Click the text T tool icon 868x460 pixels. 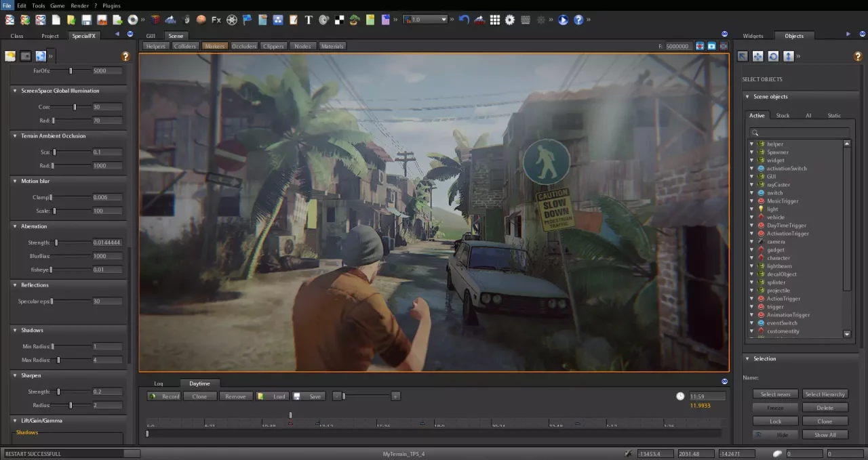[309, 20]
